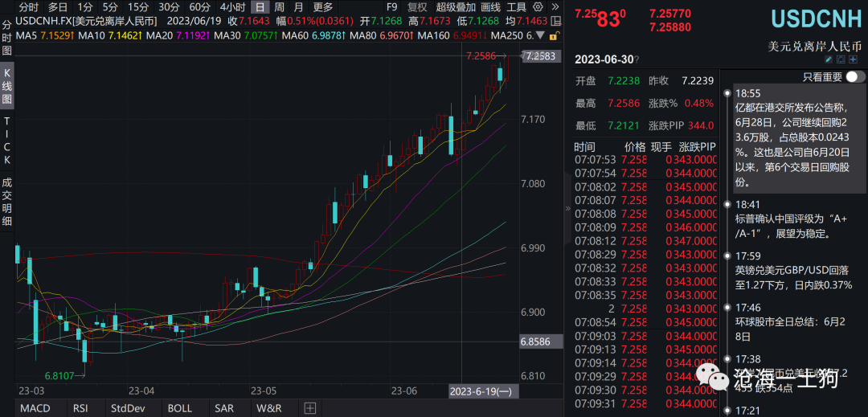Add indicator panel with plus box icon
Image resolution: width=868 pixels, height=417 pixels.
click(309, 408)
